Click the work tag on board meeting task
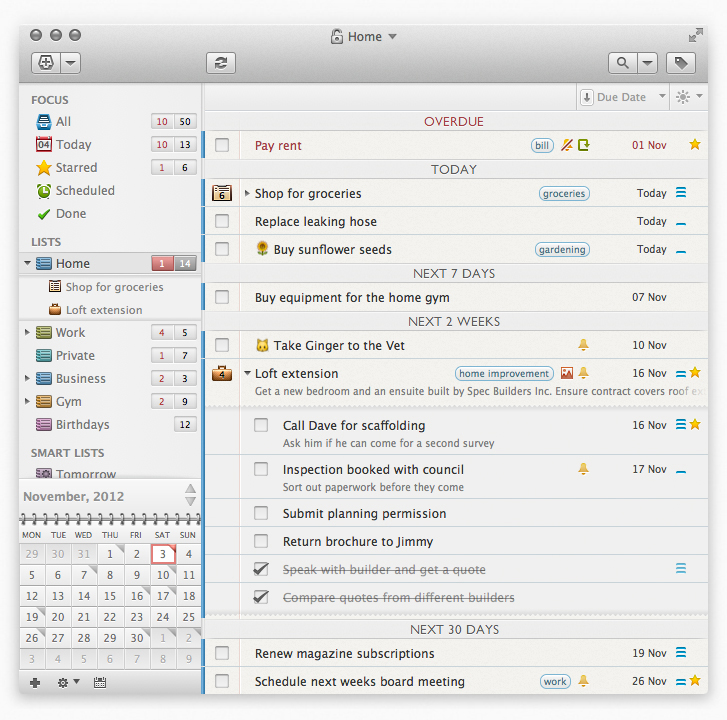Screen dimensions: 727x720 point(555,682)
